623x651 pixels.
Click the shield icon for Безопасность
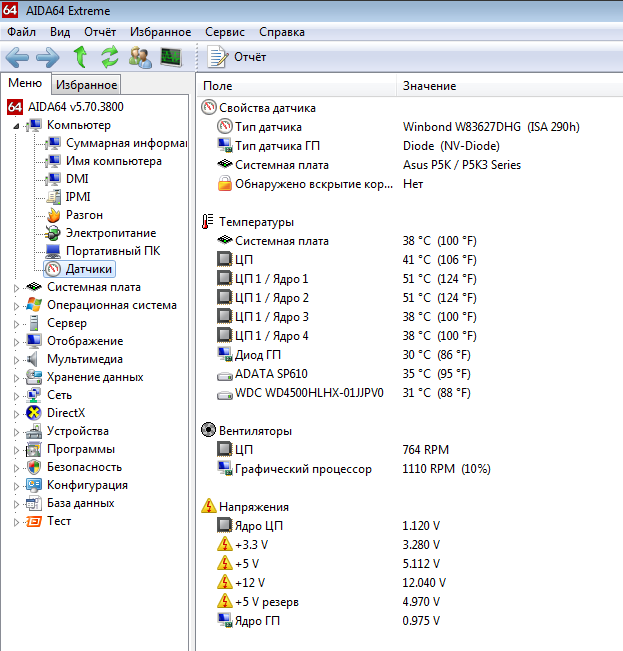pos(34,467)
